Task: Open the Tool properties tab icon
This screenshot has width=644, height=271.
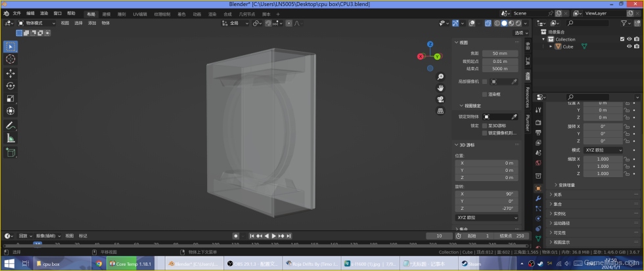Action: 538,110
